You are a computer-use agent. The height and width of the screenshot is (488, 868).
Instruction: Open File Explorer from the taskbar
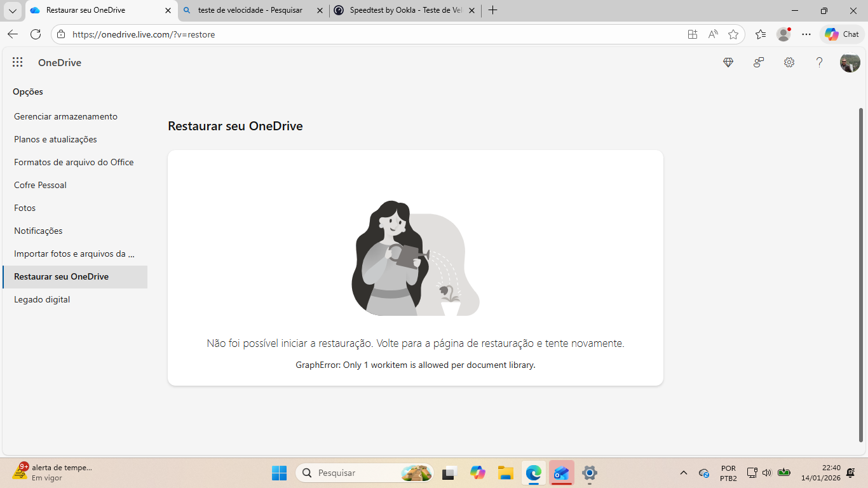[x=506, y=473]
